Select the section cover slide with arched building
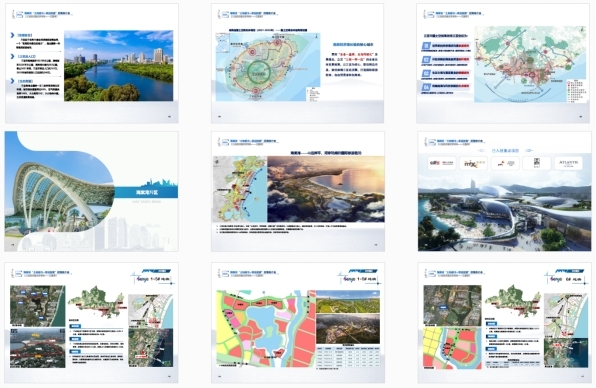 point(91,191)
